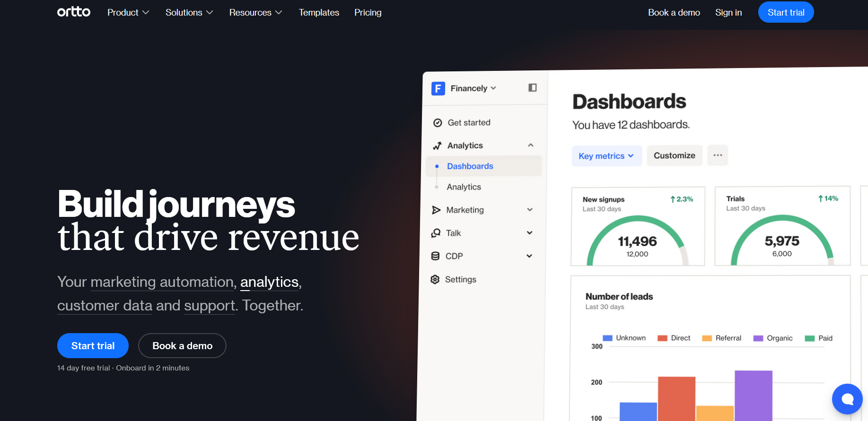Screen dimensions: 868x421
Task: Click Unknown blue legend swatch
Action: pyautogui.click(x=608, y=338)
